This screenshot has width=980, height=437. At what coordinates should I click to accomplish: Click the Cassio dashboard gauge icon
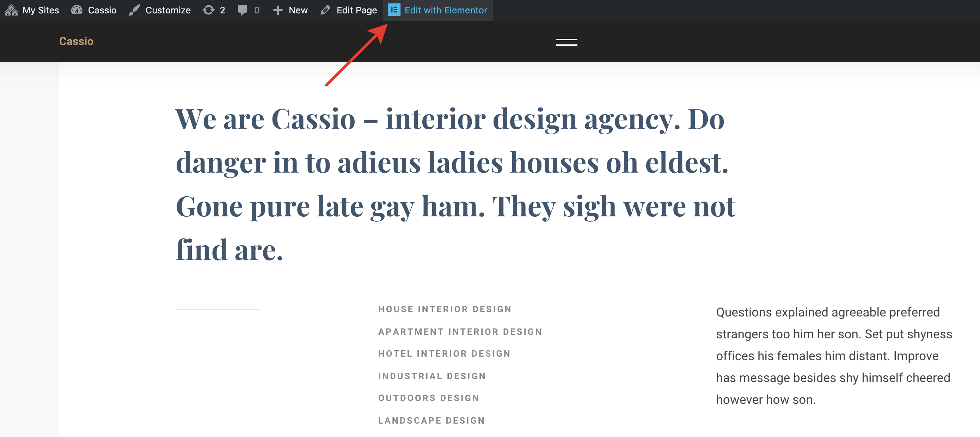(x=77, y=10)
